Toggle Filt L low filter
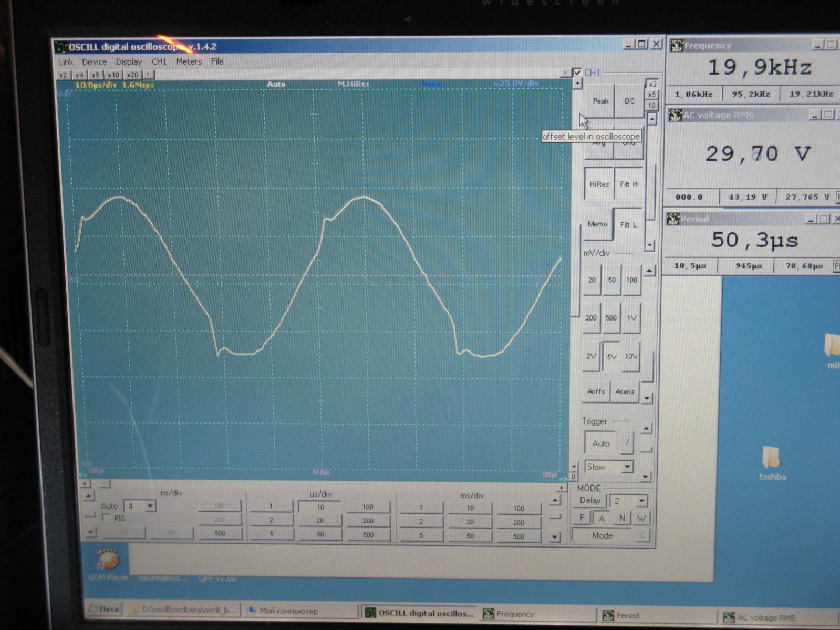Screen dimensions: 840x630 (x=628, y=225)
